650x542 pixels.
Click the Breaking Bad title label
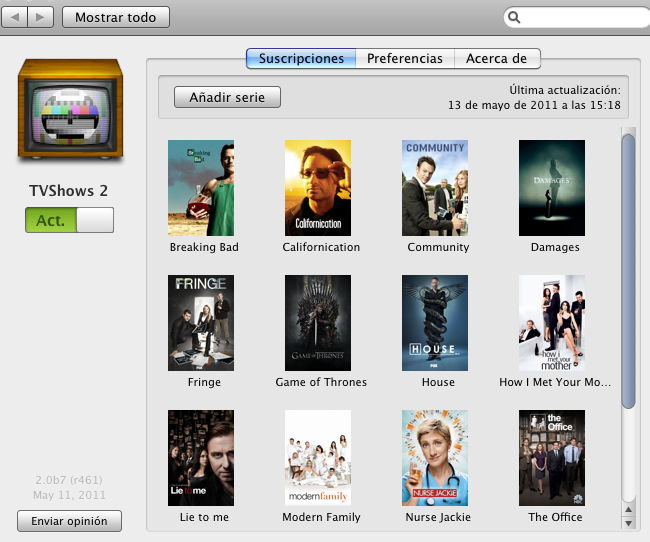(x=204, y=247)
